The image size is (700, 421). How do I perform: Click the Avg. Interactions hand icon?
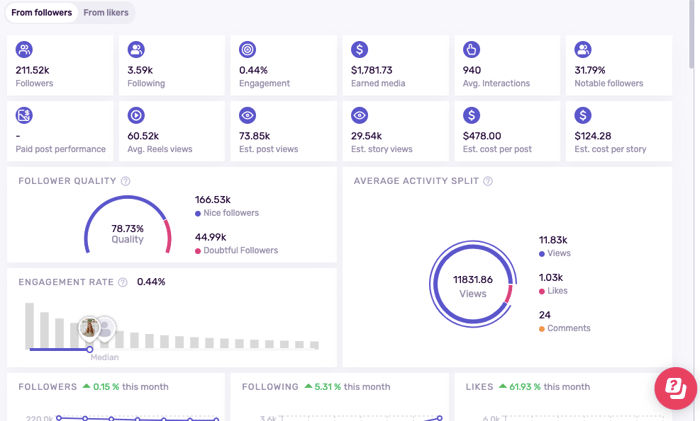pos(472,50)
